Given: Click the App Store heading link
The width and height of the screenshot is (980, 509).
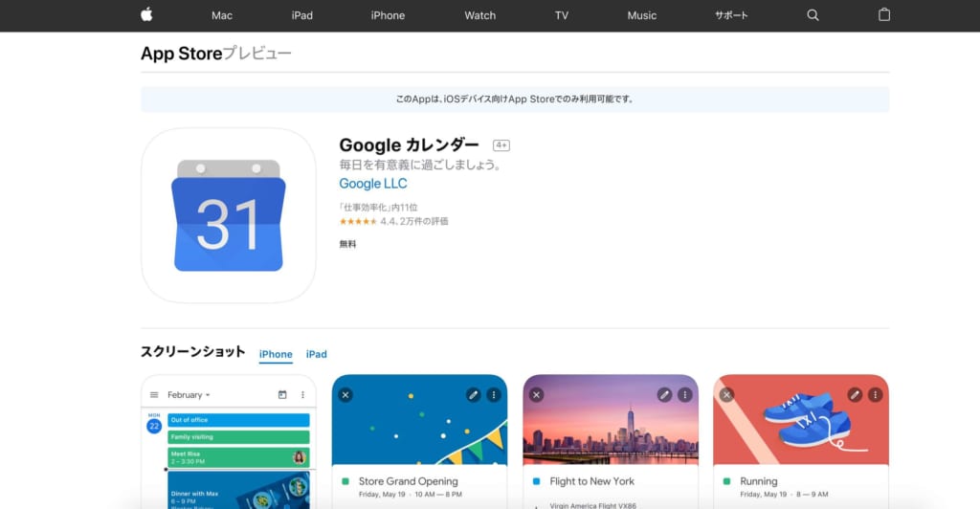Looking at the screenshot, I should coord(181,54).
